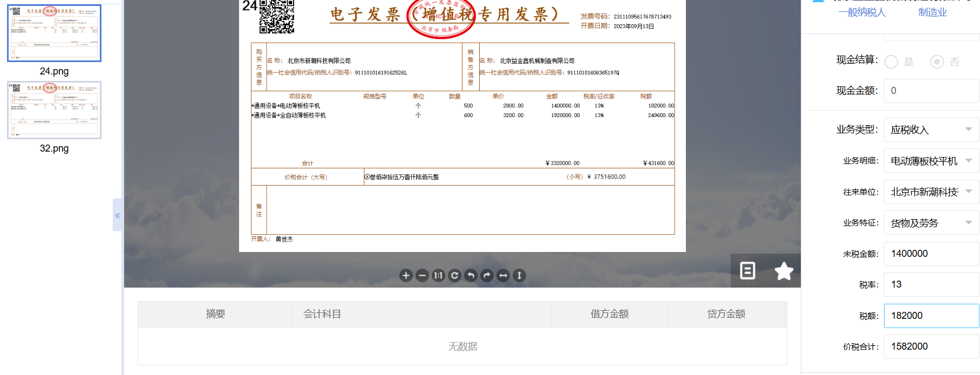Image resolution: width=980 pixels, height=375 pixels.
Task: Rotate the invoice counterclockwise
Action: pos(471,276)
